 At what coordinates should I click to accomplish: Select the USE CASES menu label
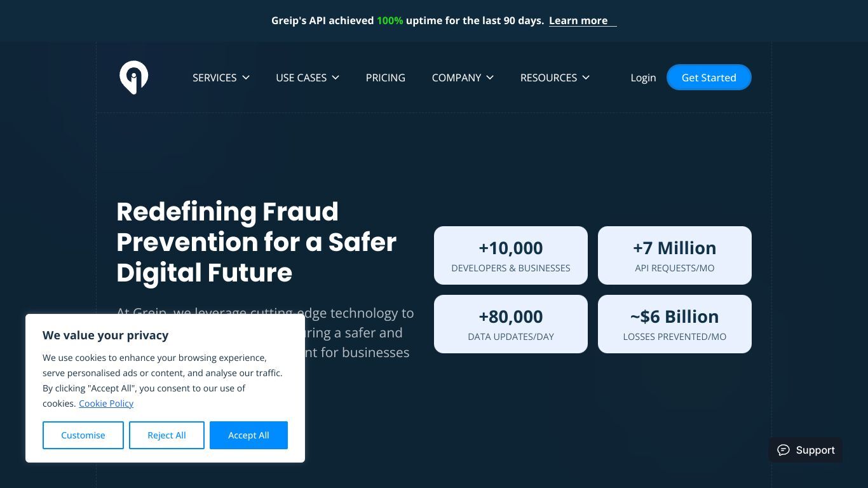pyautogui.click(x=301, y=78)
